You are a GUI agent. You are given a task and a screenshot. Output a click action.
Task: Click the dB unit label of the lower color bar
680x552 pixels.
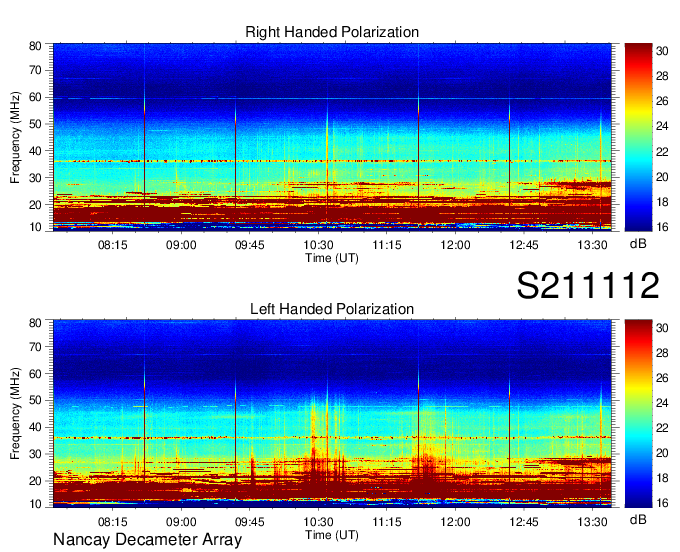coord(638,520)
